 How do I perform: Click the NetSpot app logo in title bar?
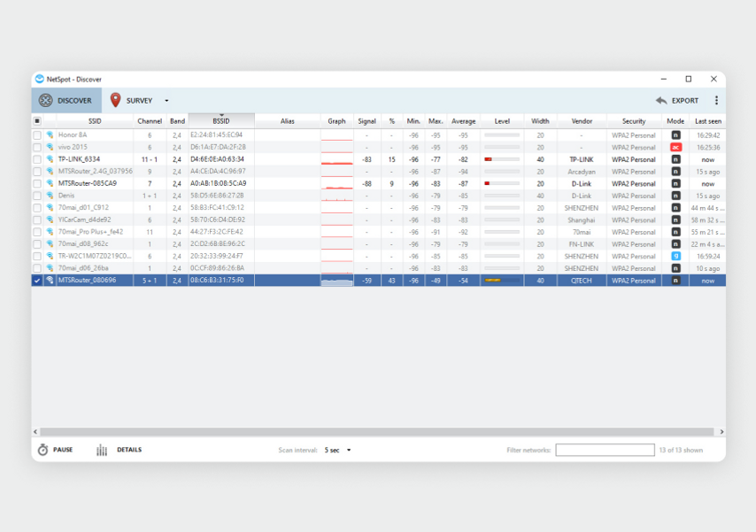tap(40, 79)
